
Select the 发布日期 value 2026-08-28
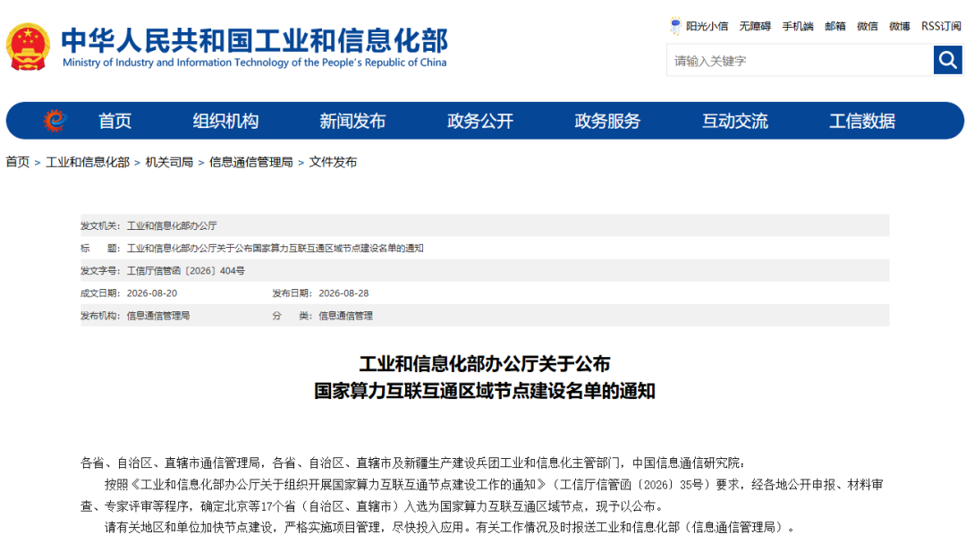tap(343, 293)
